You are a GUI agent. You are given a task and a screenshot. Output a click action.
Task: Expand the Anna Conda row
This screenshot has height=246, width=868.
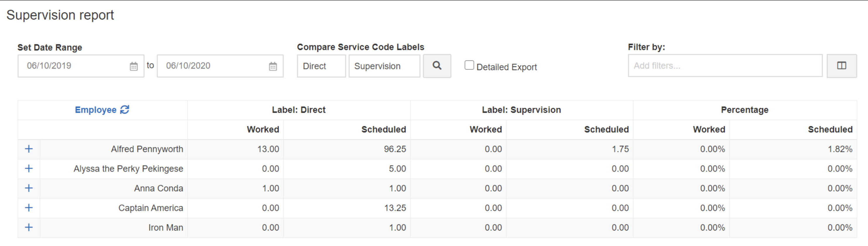pos(29,188)
